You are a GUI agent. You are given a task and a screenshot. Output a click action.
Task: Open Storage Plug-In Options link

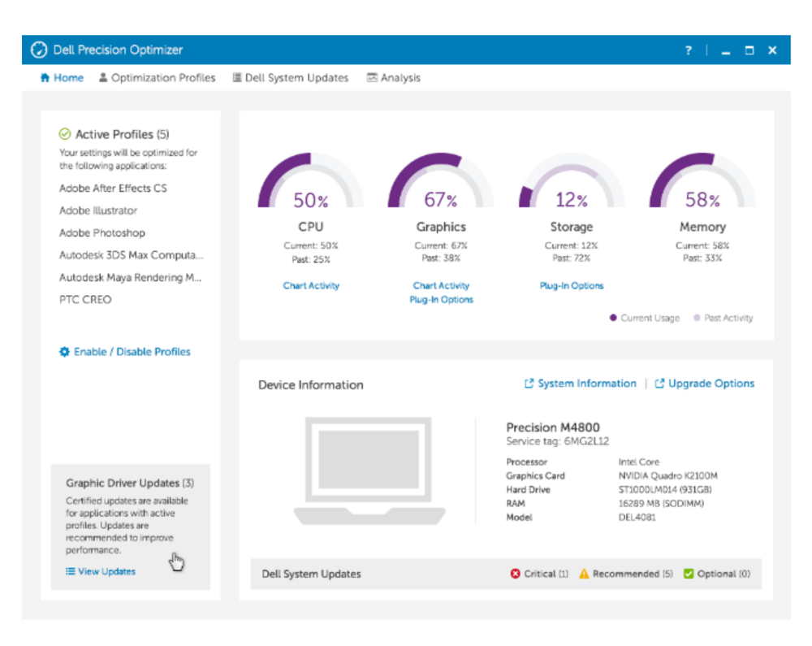(x=572, y=285)
